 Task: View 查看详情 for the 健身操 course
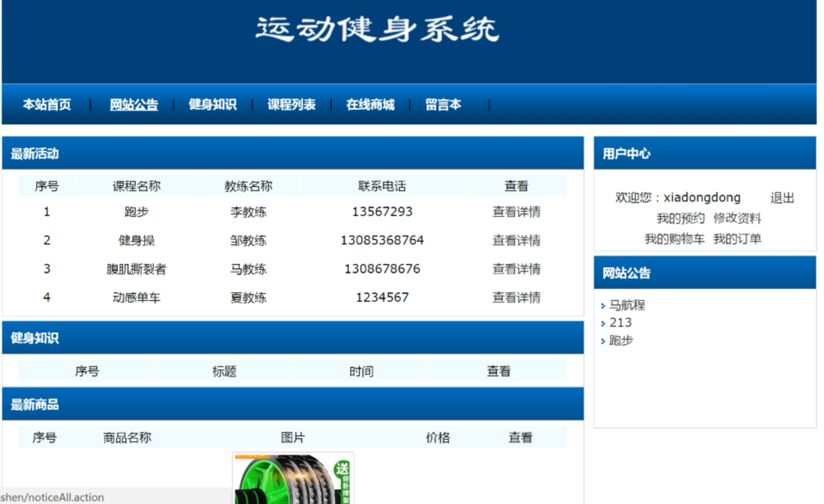point(516,241)
